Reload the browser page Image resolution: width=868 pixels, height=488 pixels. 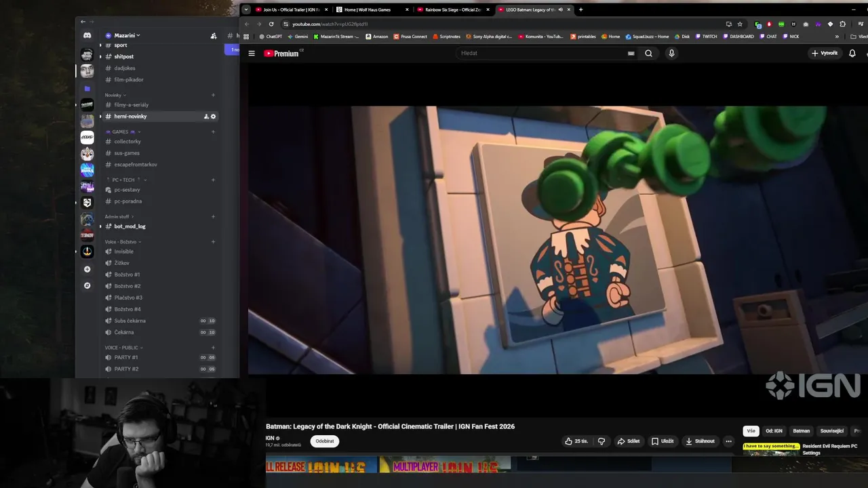[x=271, y=24]
